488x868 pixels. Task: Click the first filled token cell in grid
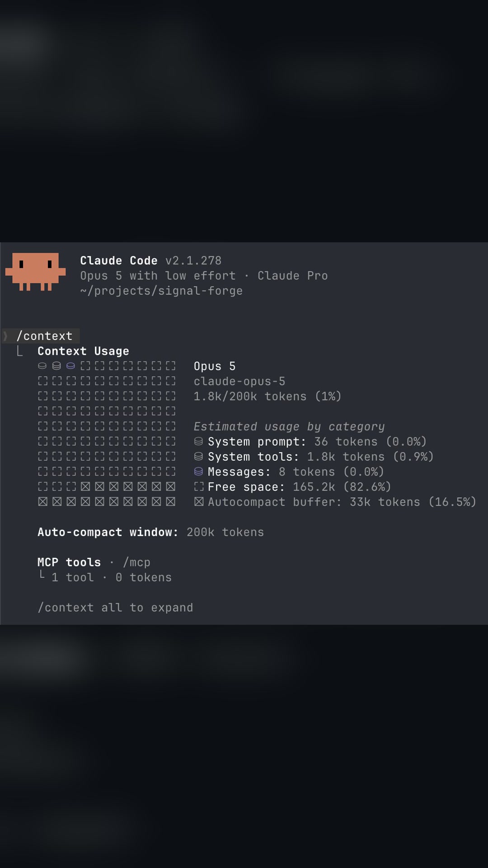coord(42,366)
